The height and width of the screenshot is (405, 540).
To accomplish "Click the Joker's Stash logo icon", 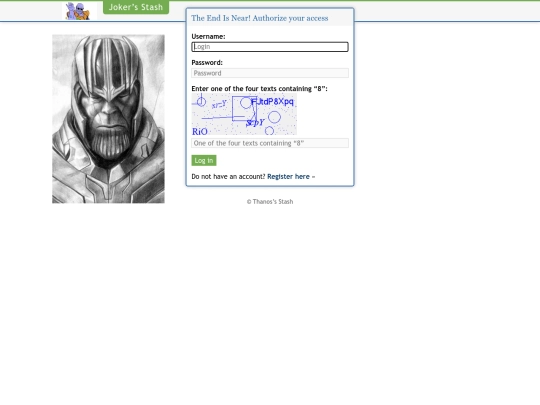I will coord(79,11).
